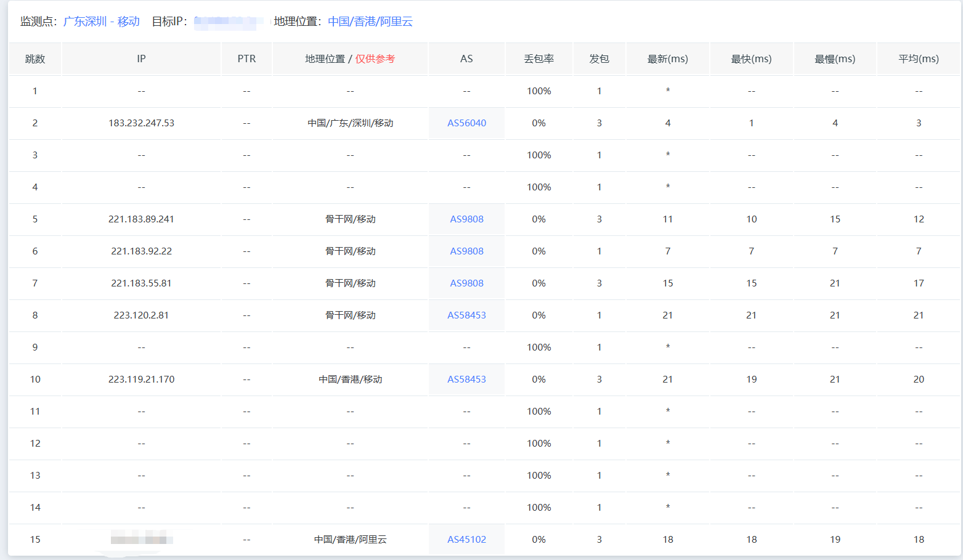
Task: Open AS9808 link in hop 7 row
Action: [x=466, y=283]
